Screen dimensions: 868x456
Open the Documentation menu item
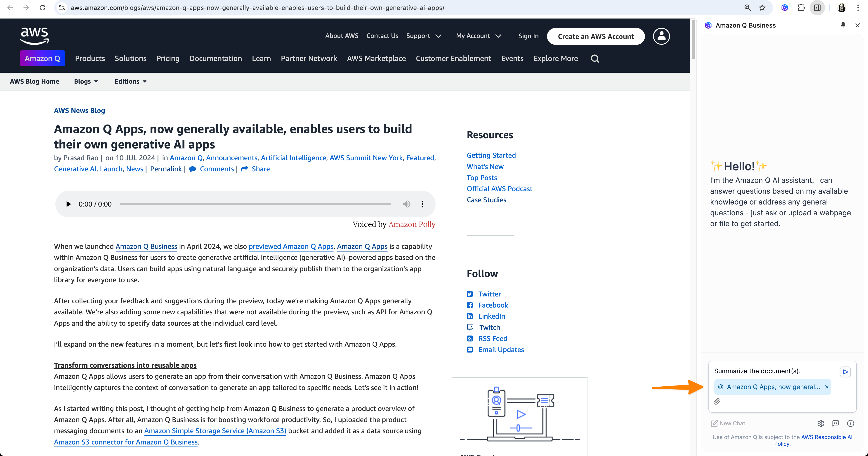pos(215,59)
